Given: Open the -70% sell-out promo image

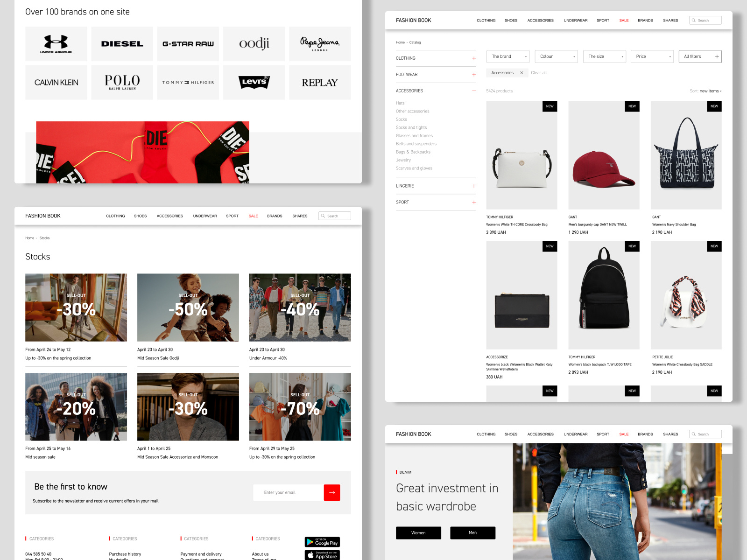Looking at the screenshot, I should (300, 407).
